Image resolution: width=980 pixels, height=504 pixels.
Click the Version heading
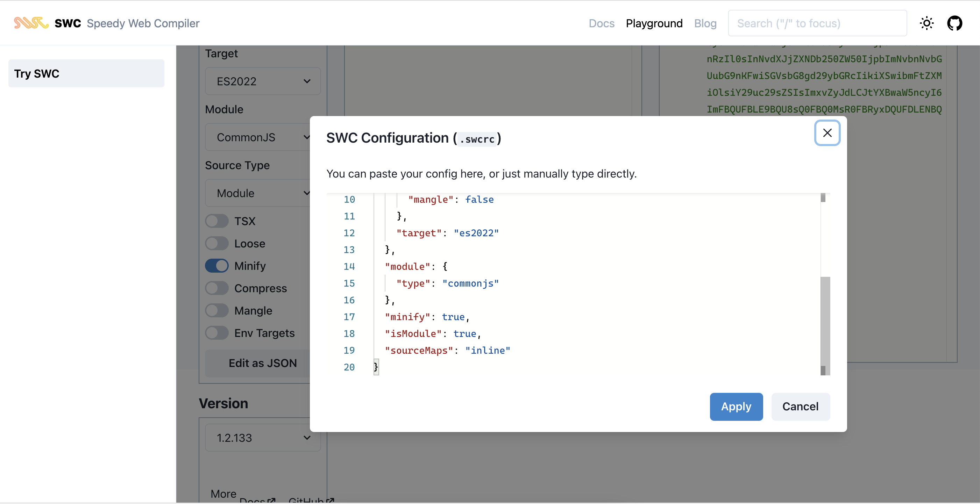223,403
